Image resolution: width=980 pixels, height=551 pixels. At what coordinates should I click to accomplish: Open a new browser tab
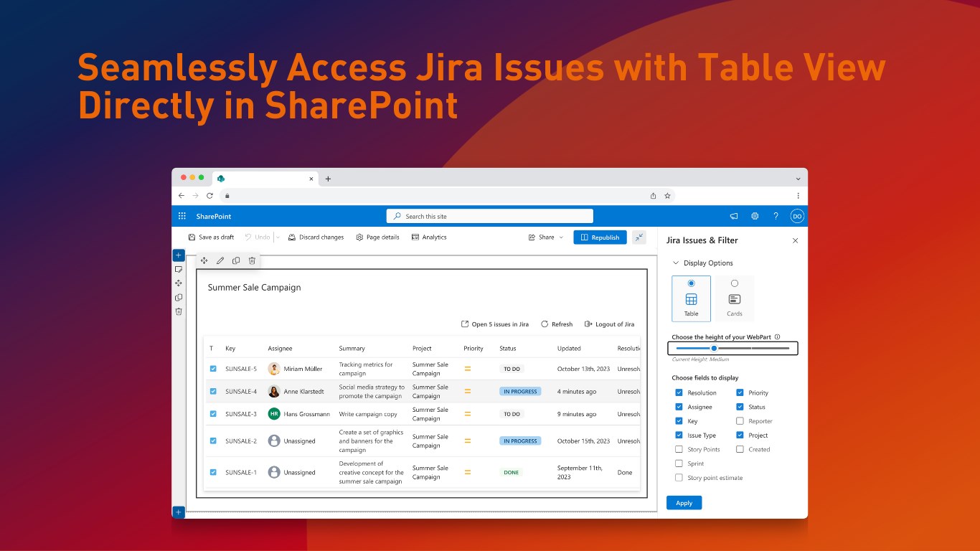(328, 179)
